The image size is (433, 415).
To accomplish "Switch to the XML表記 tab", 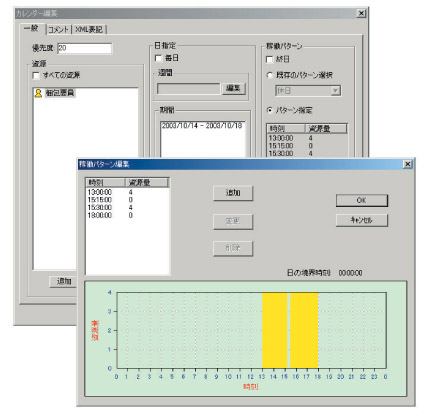I will pyautogui.click(x=89, y=30).
